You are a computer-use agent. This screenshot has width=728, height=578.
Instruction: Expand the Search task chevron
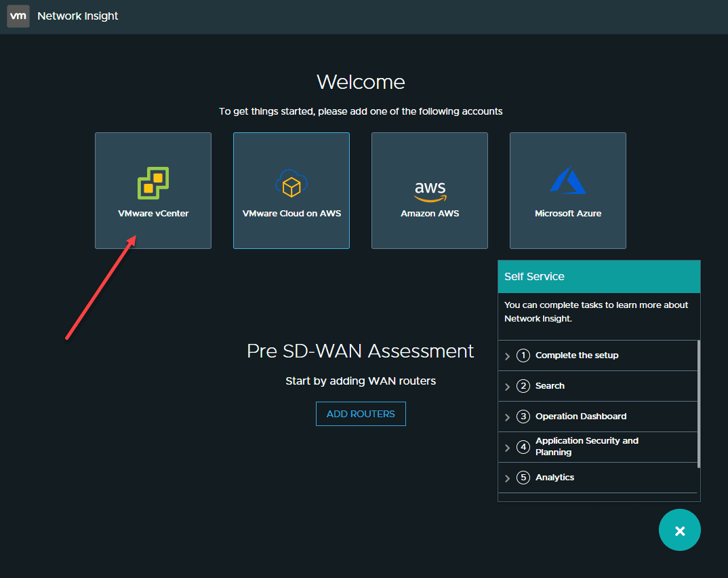click(508, 385)
